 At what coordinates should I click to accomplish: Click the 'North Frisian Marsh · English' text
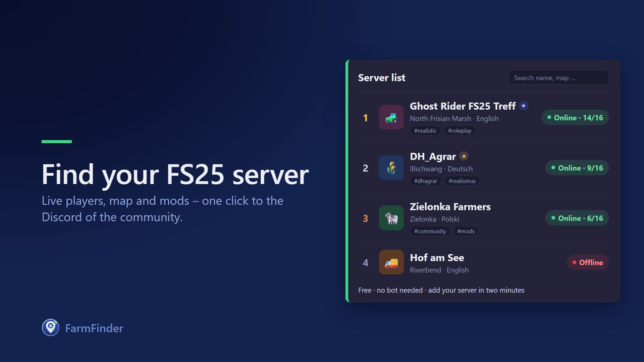click(454, 119)
